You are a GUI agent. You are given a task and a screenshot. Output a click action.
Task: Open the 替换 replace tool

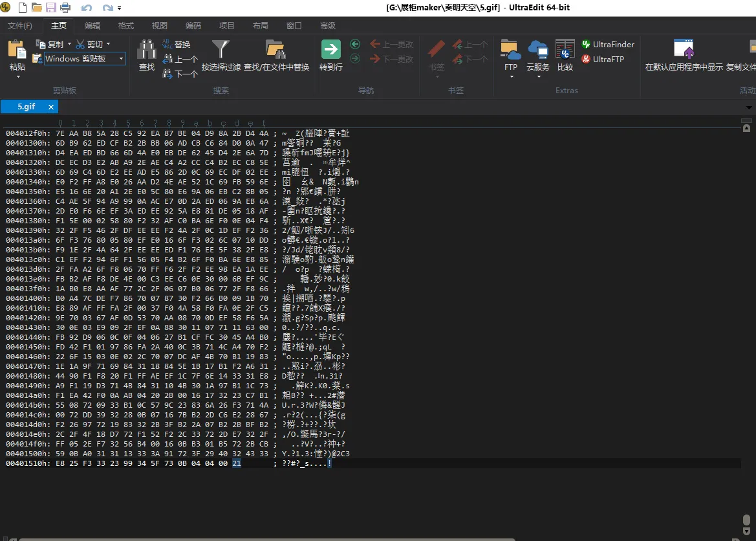tap(177, 44)
